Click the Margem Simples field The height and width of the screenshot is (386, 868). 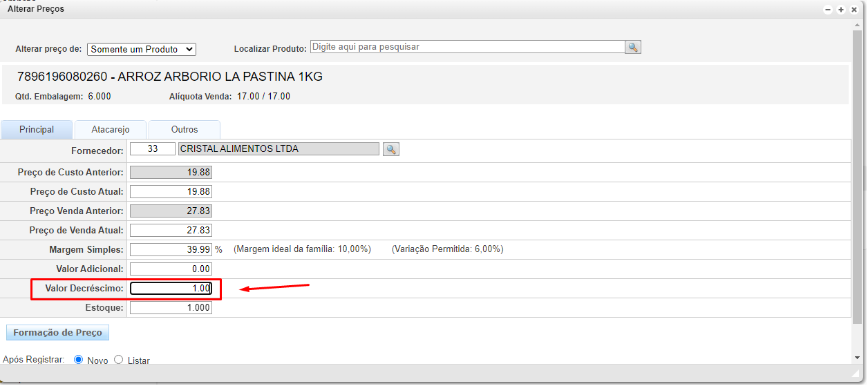click(171, 250)
